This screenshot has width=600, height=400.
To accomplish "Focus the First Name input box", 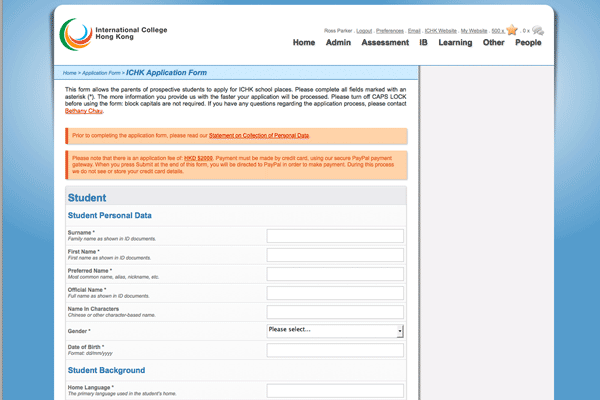I will (x=335, y=255).
